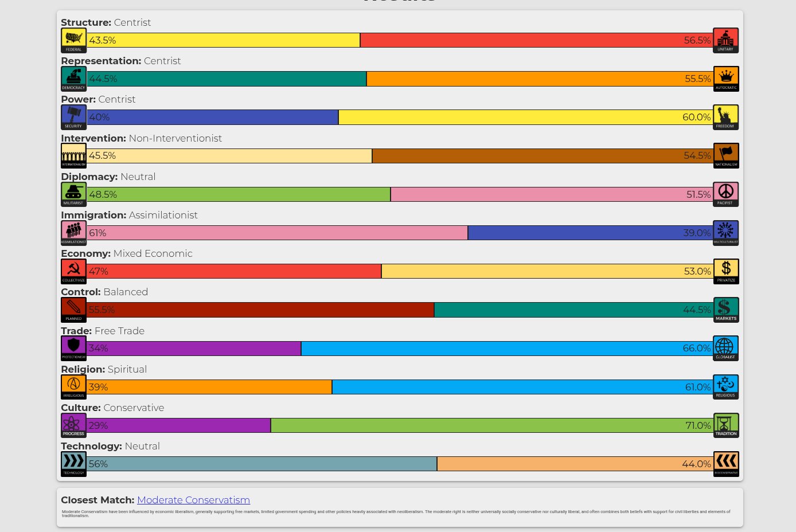796x532 pixels.
Task: Select the Irreligious icon
Action: pos(73,387)
